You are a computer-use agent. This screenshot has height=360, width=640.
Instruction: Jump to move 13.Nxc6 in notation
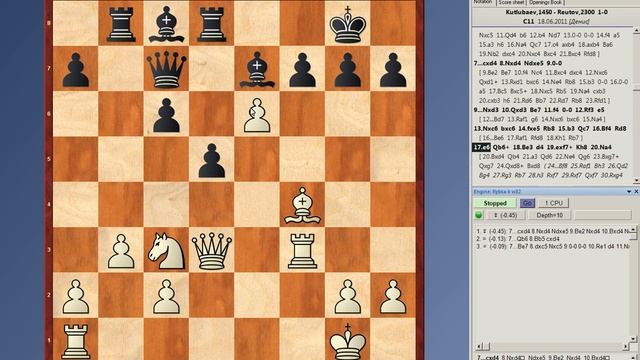click(486, 129)
